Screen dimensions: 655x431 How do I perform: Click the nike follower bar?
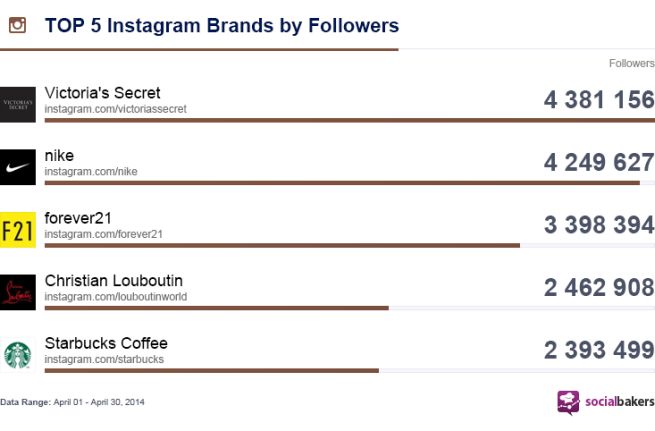(x=340, y=183)
